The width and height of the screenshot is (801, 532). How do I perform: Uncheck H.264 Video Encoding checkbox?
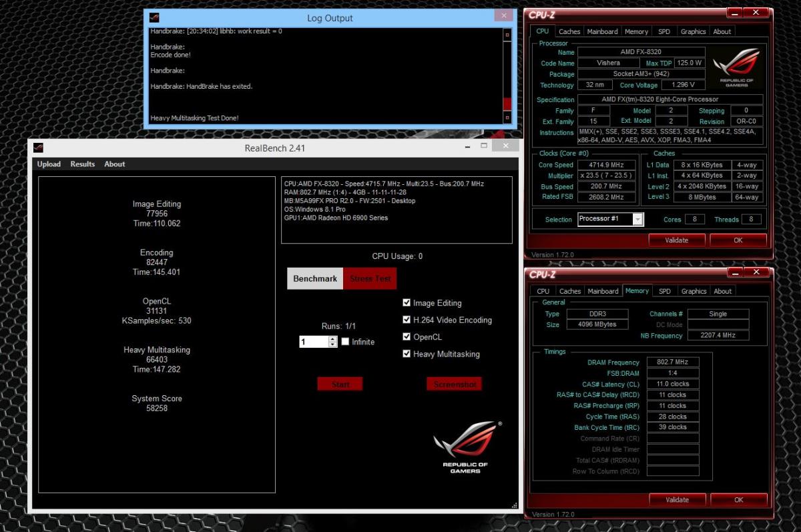[407, 320]
